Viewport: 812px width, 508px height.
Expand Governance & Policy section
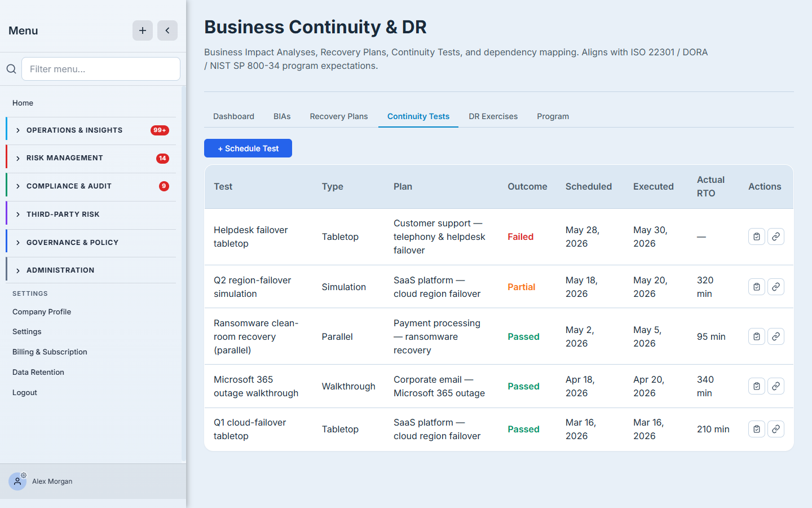(x=91, y=243)
